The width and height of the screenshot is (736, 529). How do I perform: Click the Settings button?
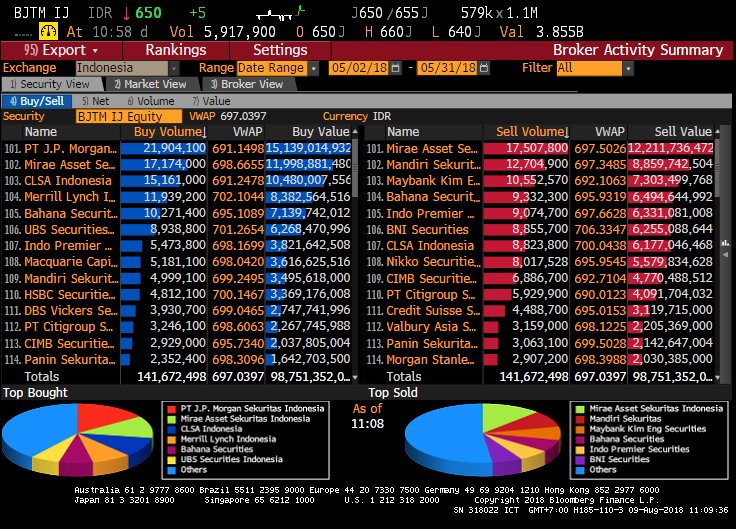click(280, 50)
